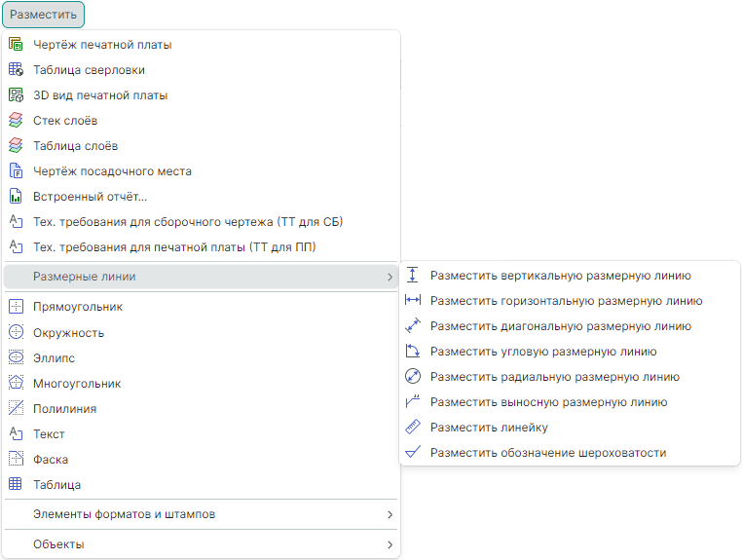Open the Разместить menu
The height and width of the screenshot is (560, 742).
[x=42, y=15]
